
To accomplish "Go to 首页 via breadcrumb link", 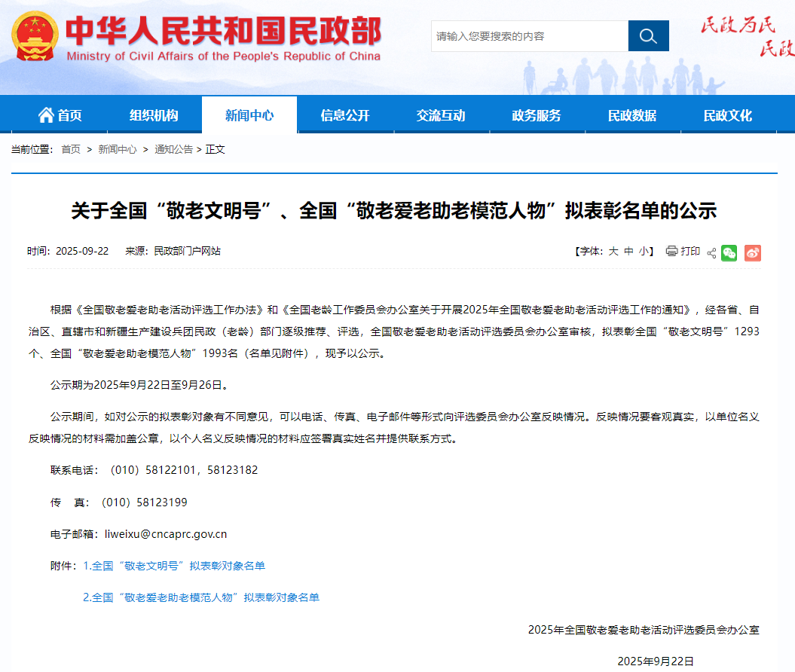I will (x=71, y=149).
